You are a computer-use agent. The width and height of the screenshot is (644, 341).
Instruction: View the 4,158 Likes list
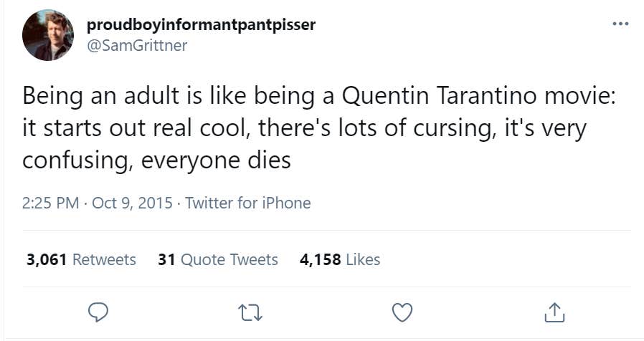click(x=339, y=259)
